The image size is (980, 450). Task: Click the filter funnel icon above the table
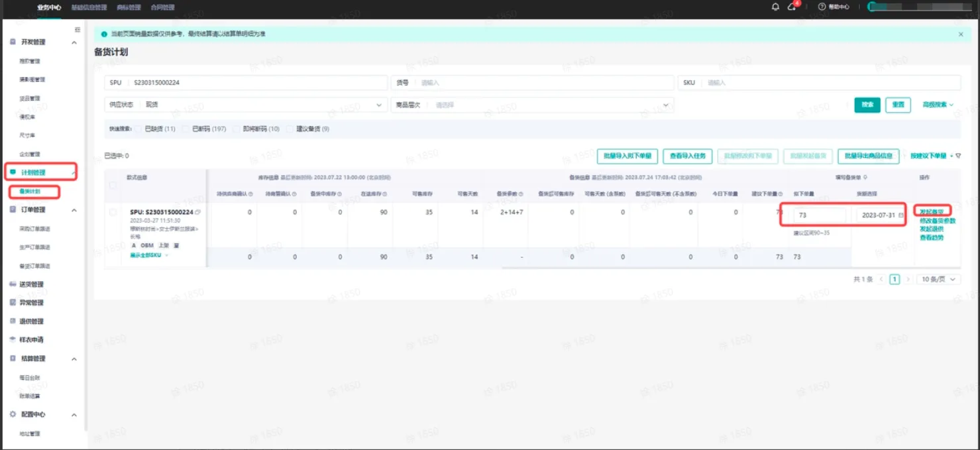coord(958,156)
